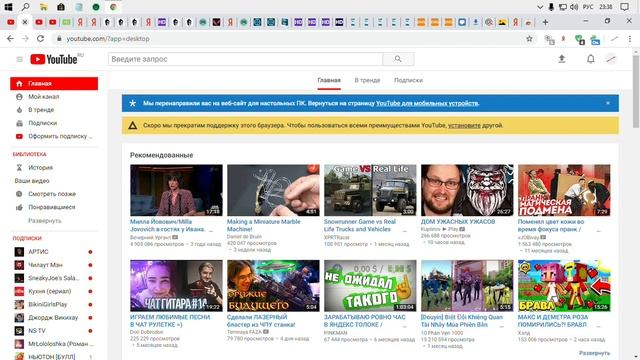Image resolution: width=640 pixels, height=360 pixels.
Task: Close the current browser tab
Action: 24,22
